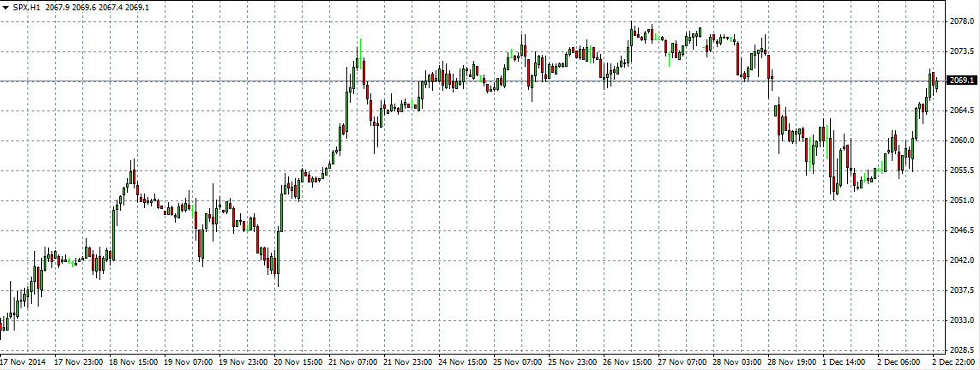
Task: Select the most recent candlestick on the chart
Action: point(937,83)
